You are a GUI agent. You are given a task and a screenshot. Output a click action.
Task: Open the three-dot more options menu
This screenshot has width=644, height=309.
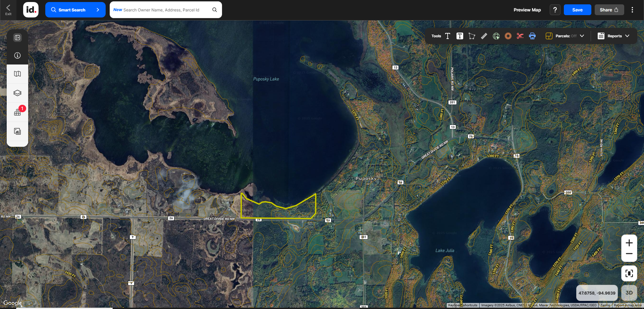pyautogui.click(x=632, y=10)
